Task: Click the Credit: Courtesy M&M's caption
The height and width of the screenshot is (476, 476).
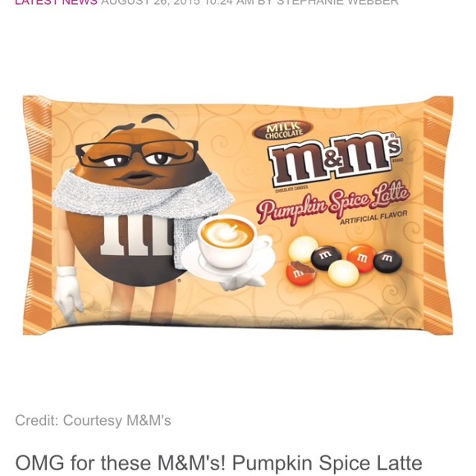Action: (x=94, y=420)
